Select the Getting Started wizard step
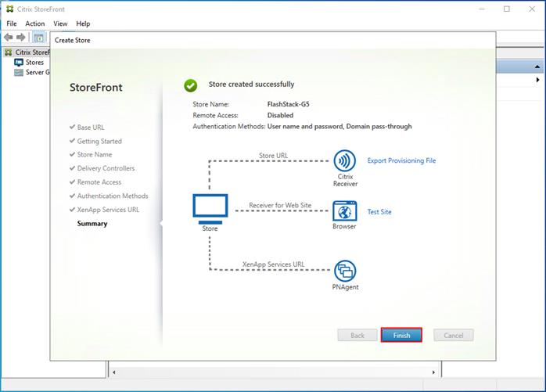The height and width of the screenshot is (392, 546). pos(99,141)
